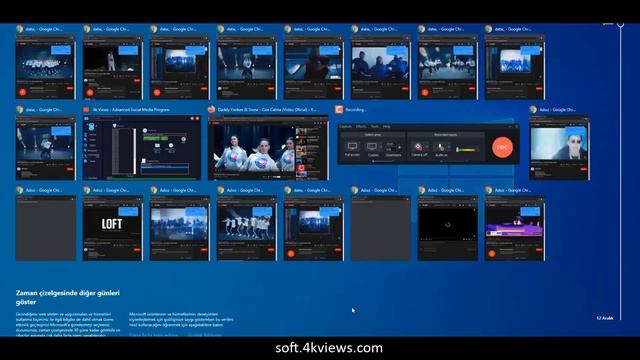640x360 pixels.
Task: Open Chrome window showing purple stage video
Action: pos(515,228)
